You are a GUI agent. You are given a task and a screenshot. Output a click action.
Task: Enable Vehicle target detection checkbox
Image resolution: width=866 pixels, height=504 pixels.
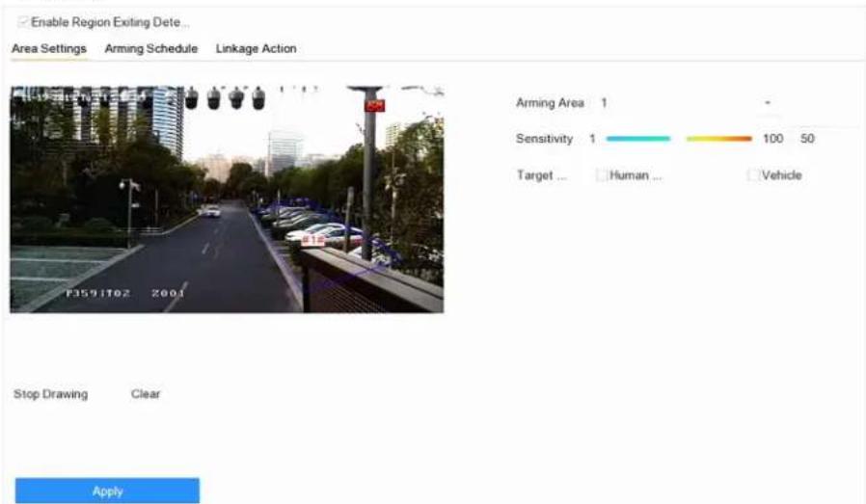(752, 175)
